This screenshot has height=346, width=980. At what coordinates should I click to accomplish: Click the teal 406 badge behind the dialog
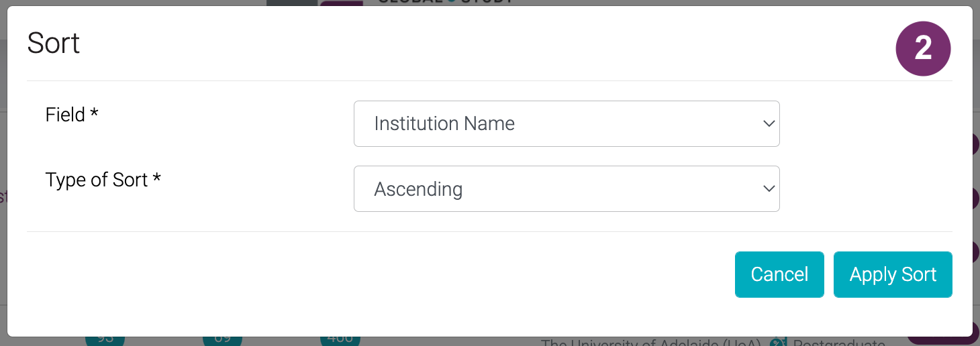pos(340,340)
